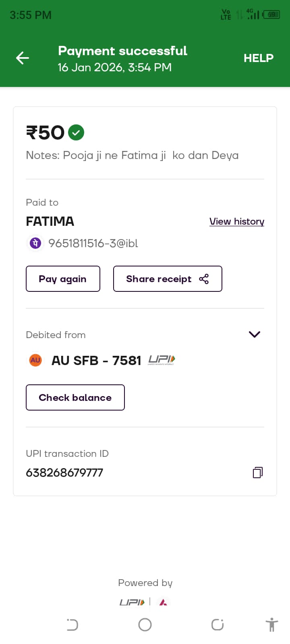
Task: Open View history link for FATIMA
Action: pos(236,221)
